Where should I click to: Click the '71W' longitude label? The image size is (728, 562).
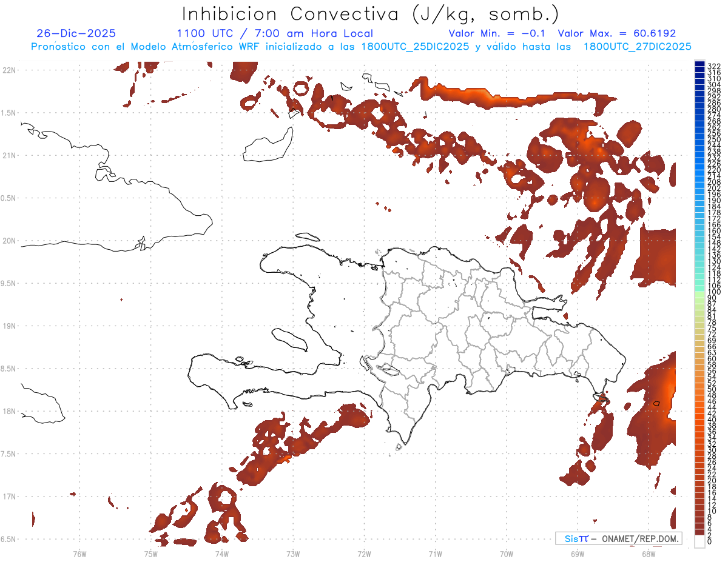pyautogui.click(x=435, y=554)
